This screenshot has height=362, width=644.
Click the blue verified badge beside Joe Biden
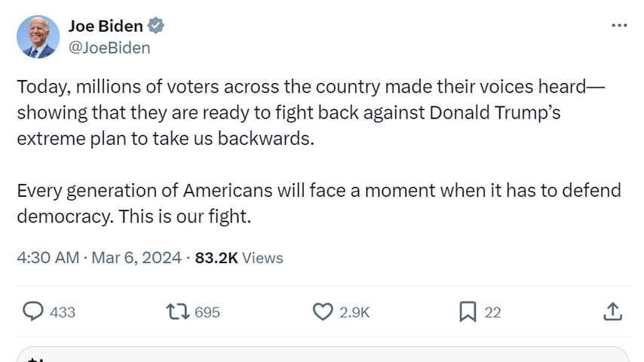coord(156,26)
